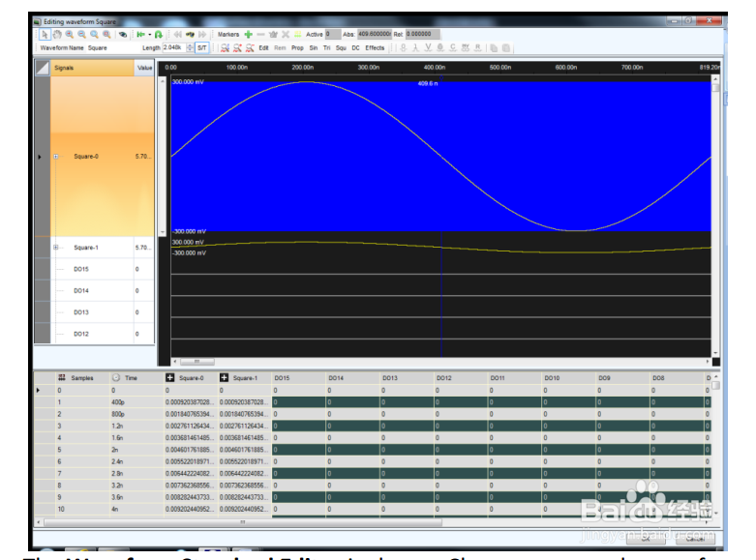
Task: Click the eye view icon
Action: (123, 34)
